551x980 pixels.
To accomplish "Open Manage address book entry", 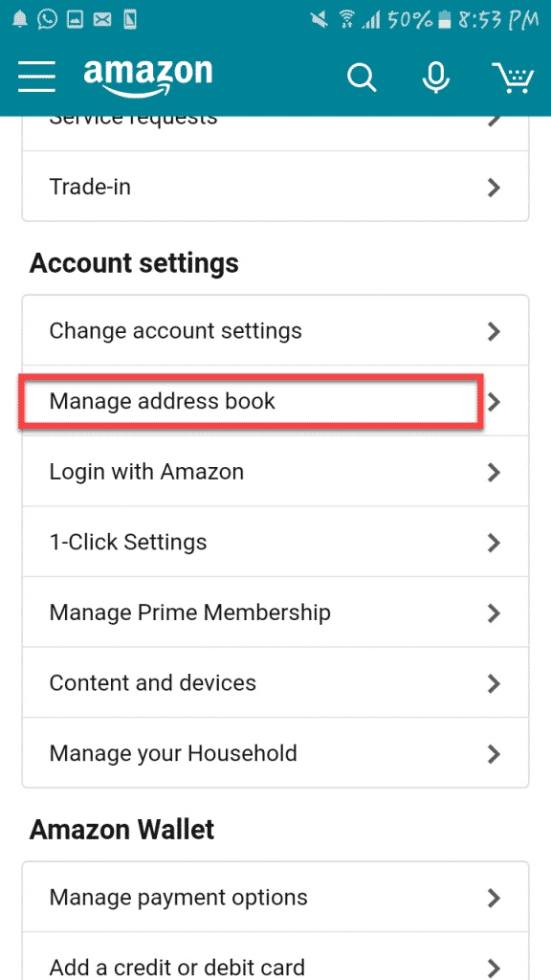I will (x=275, y=401).
